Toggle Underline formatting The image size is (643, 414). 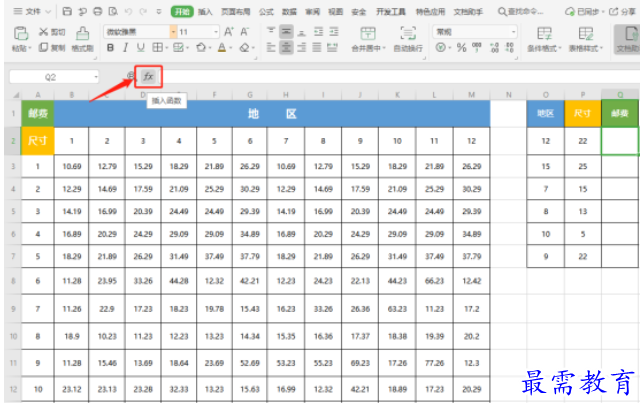pos(141,48)
